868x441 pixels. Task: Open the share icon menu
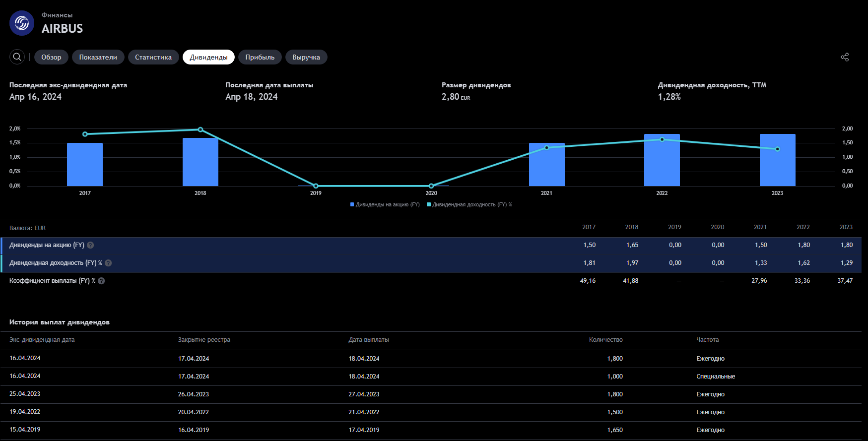[845, 57]
